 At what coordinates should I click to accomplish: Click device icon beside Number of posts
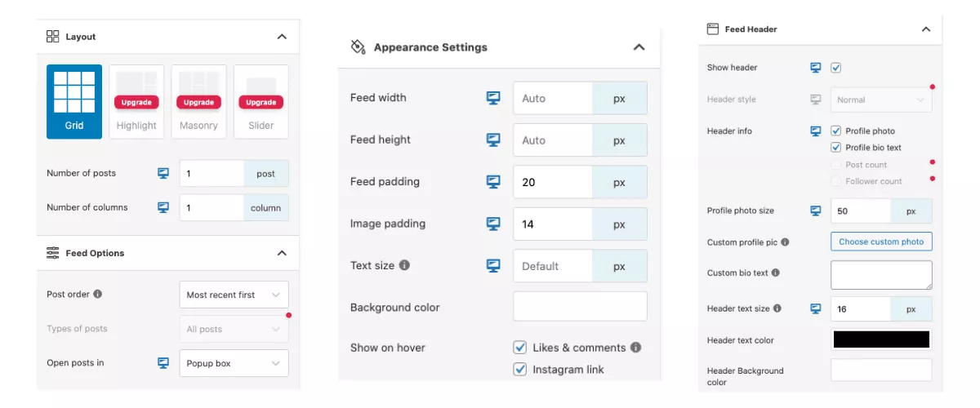pyautogui.click(x=163, y=173)
